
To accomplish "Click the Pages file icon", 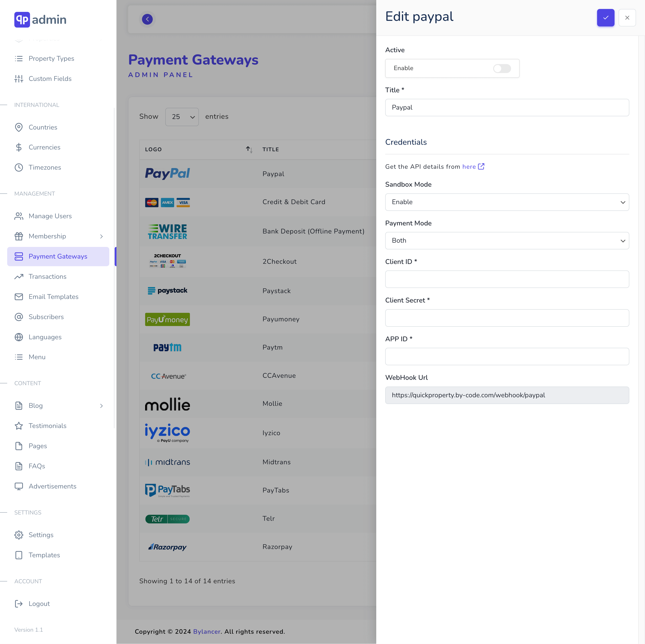I will (x=19, y=446).
